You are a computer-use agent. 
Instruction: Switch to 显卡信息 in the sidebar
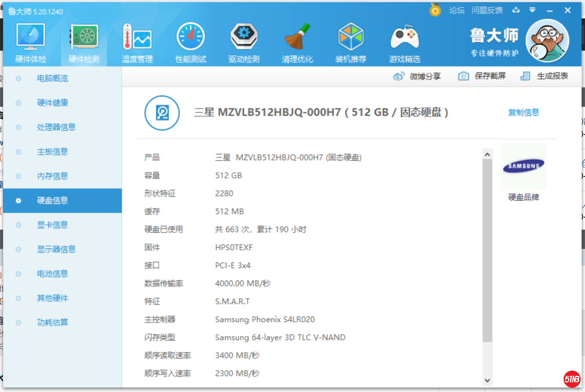click(52, 225)
